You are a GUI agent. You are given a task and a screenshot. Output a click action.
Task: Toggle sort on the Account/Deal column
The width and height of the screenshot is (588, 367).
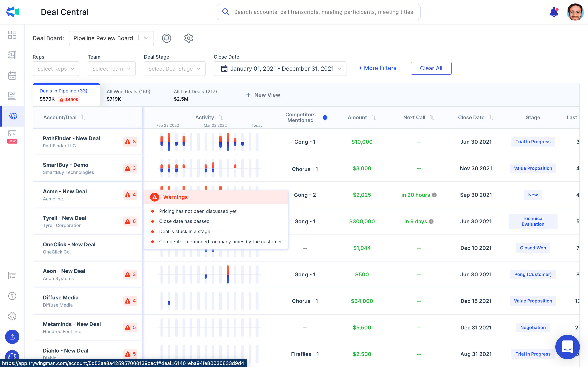(83, 118)
